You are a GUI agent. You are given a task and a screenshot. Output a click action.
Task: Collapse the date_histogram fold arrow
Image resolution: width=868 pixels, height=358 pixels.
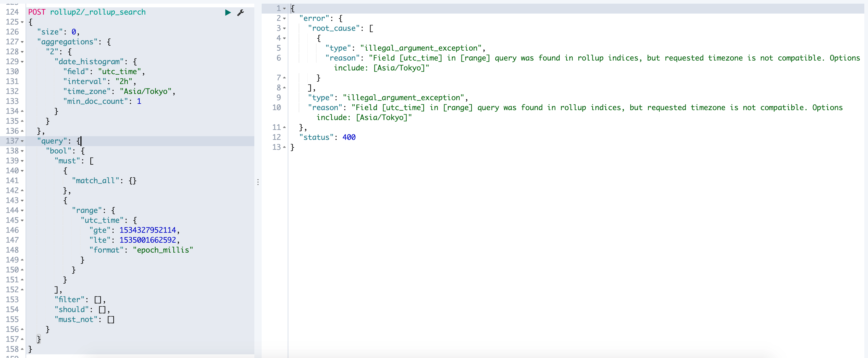pos(22,62)
